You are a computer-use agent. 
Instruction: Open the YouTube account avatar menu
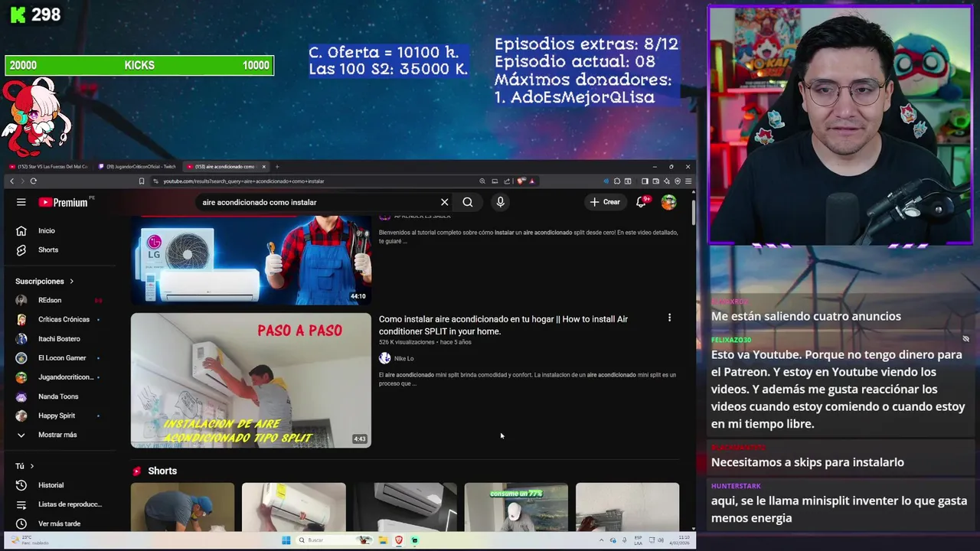tap(668, 202)
